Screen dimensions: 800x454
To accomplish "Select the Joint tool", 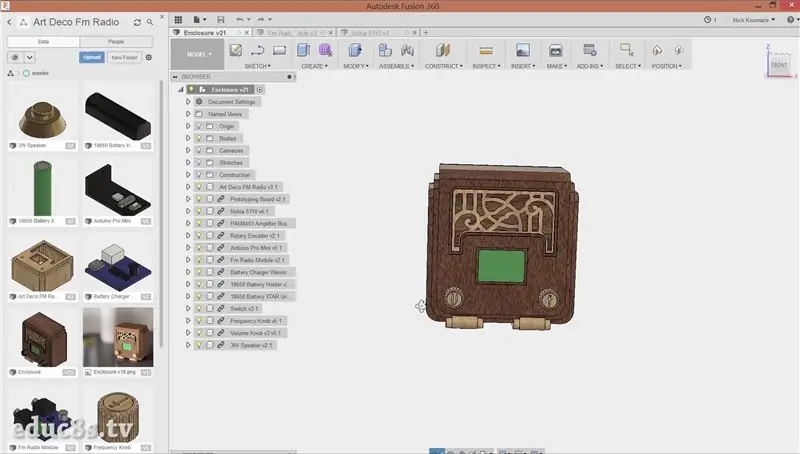I will click(x=407, y=50).
